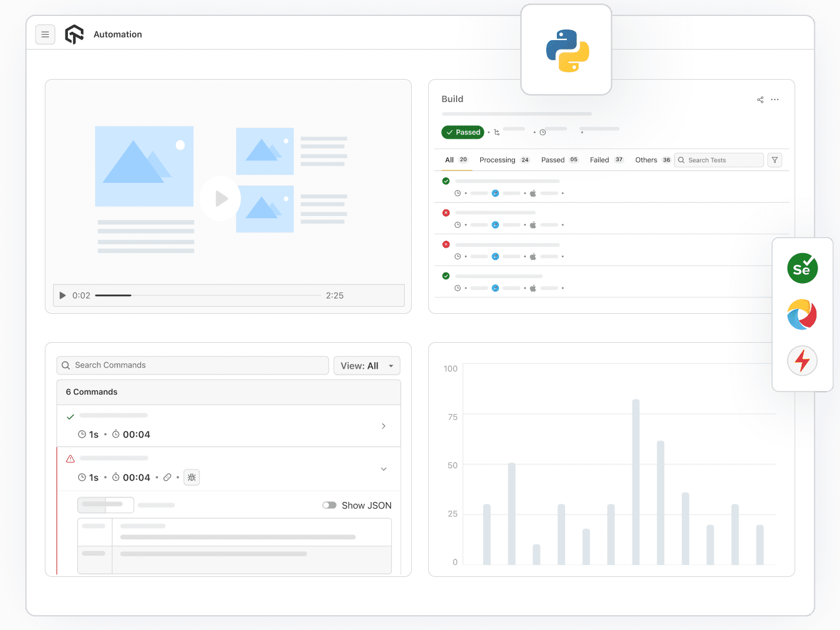Image resolution: width=840 pixels, height=630 pixels.
Task: Toggle the Show JSON switch
Action: pos(329,506)
